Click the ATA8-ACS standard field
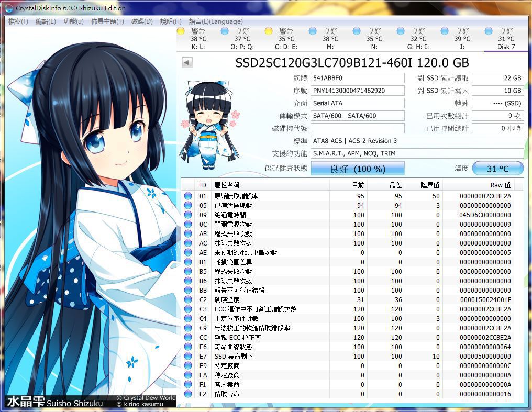Screen dimensions: 532x412 click(417, 141)
